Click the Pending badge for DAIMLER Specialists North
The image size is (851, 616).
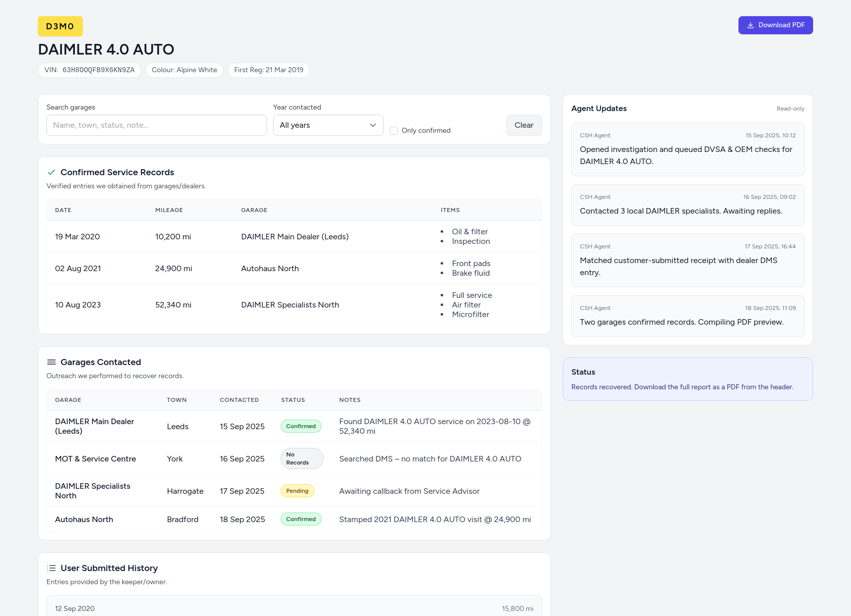click(x=297, y=490)
